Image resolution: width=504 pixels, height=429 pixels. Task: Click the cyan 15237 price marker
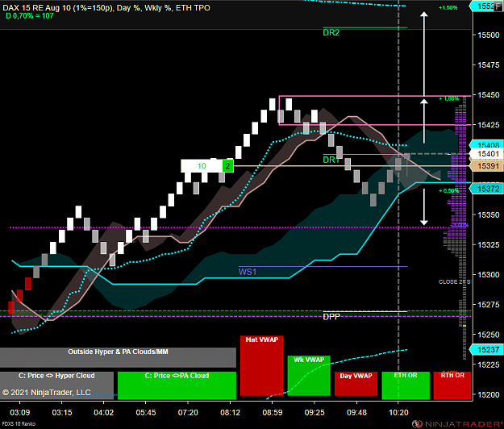point(488,349)
